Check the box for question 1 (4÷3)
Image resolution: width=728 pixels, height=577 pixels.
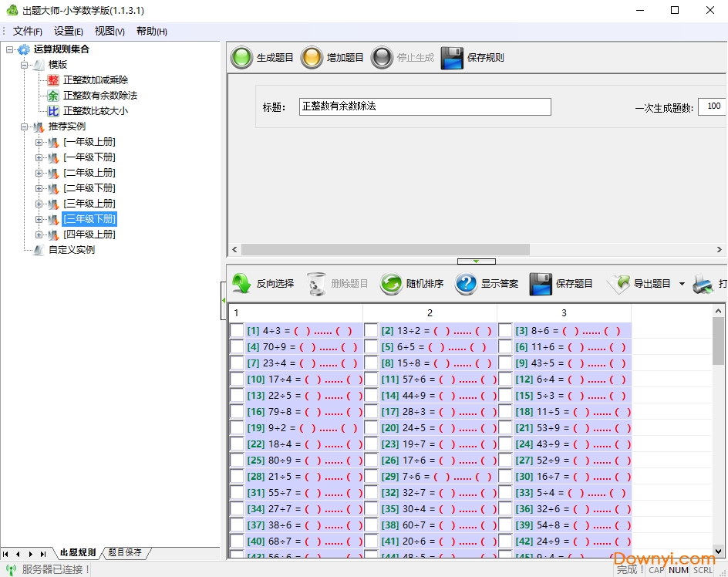click(x=237, y=331)
